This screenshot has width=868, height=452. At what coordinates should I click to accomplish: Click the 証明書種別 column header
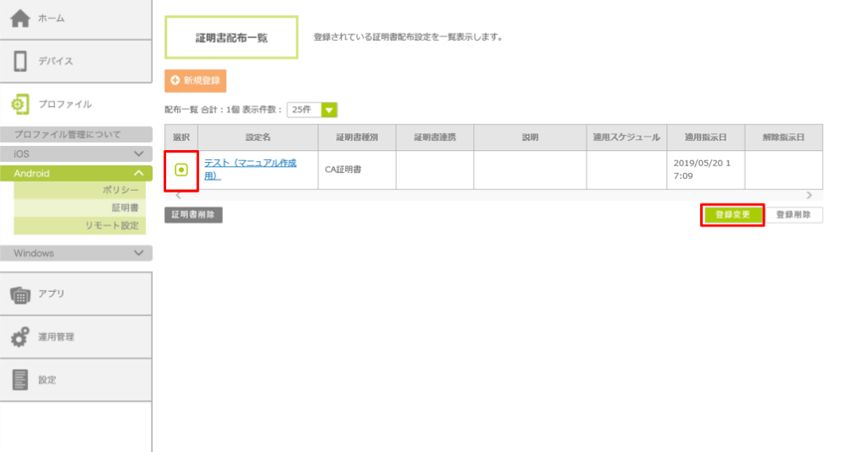(x=357, y=137)
